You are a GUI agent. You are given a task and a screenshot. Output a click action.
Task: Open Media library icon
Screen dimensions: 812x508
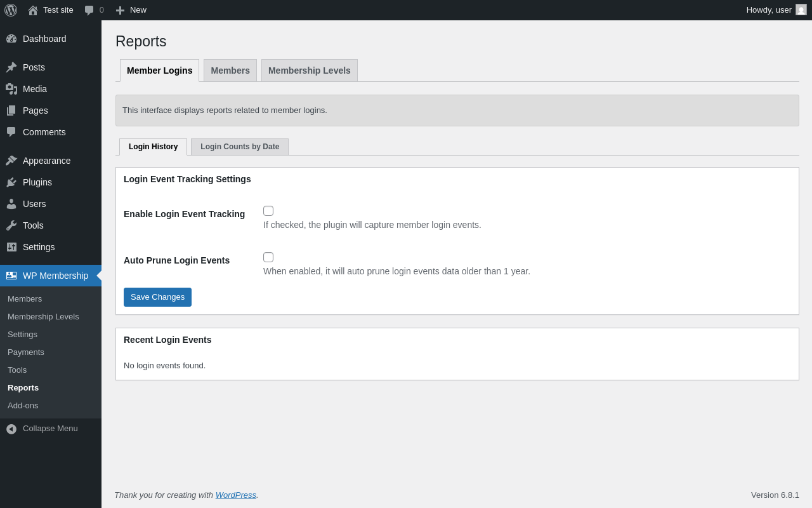[11, 89]
